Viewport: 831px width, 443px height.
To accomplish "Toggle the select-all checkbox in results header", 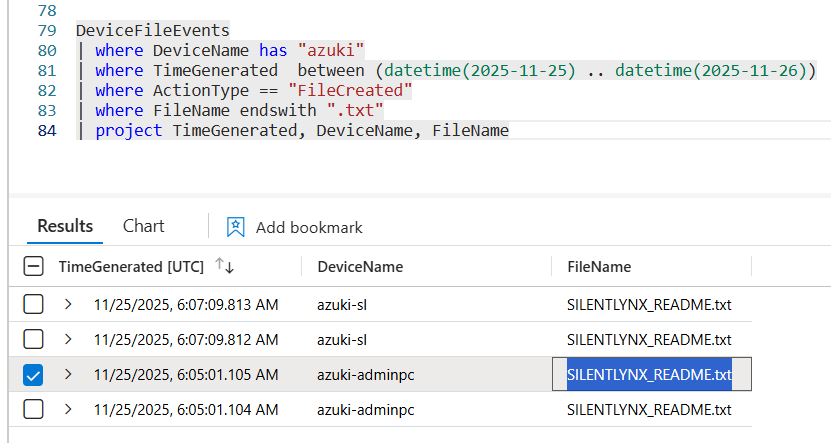I will (33, 267).
